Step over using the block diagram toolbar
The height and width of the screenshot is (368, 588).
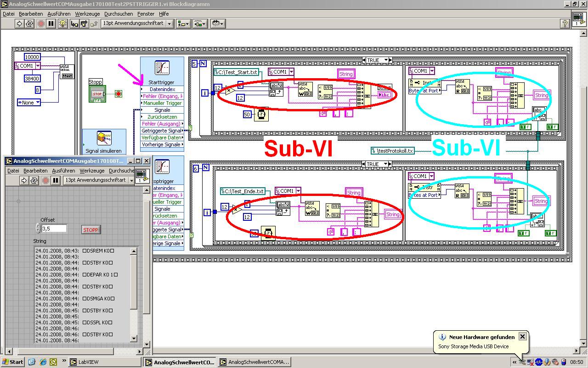click(84, 23)
